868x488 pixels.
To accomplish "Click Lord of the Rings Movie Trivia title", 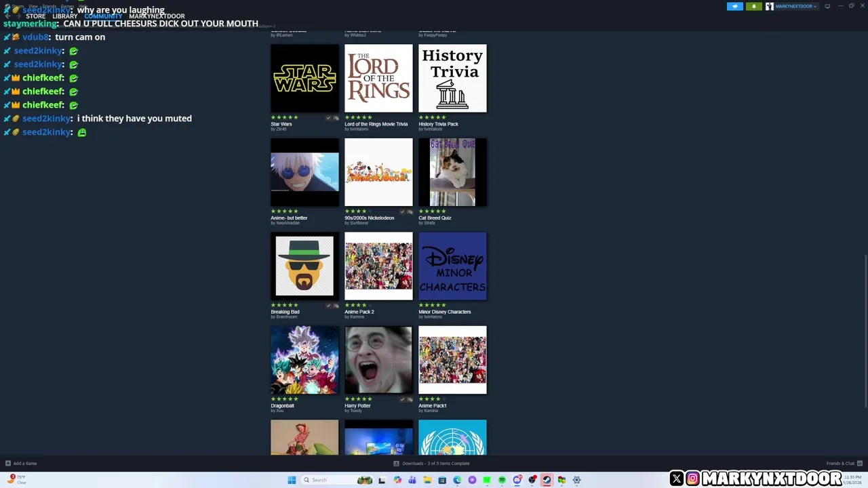I will click(376, 124).
